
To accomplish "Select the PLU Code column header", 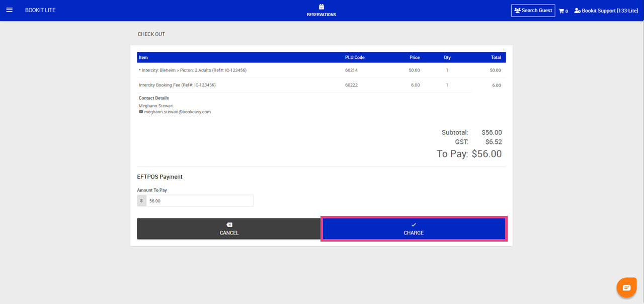I will point(355,57).
